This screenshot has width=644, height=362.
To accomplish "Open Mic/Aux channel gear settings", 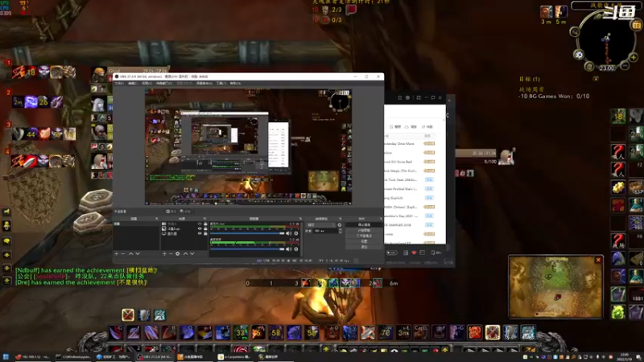I will (x=296, y=233).
